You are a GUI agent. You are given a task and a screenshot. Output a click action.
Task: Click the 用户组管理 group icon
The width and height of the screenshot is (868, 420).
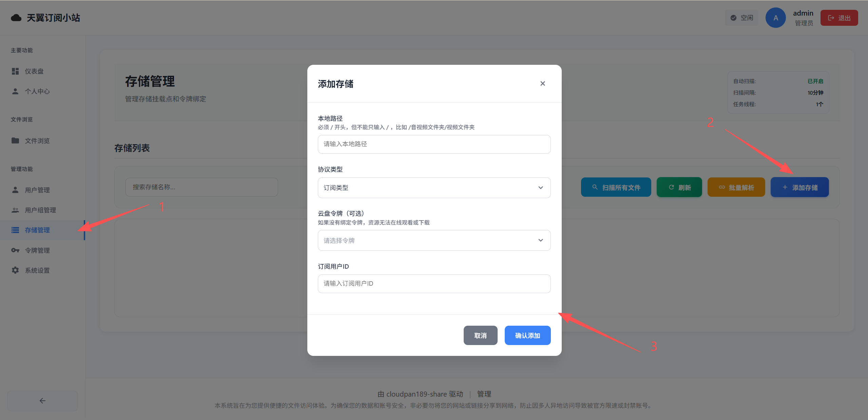tap(15, 210)
